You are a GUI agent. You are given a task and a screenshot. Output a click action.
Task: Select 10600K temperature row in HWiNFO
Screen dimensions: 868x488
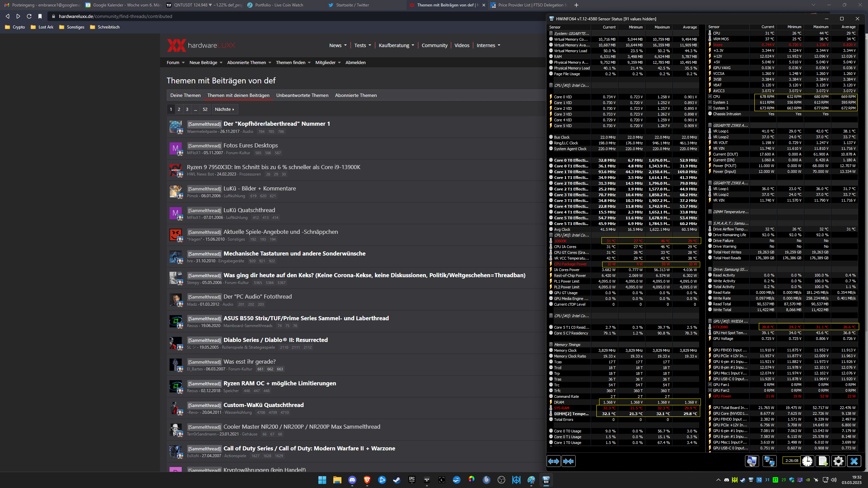(x=624, y=241)
